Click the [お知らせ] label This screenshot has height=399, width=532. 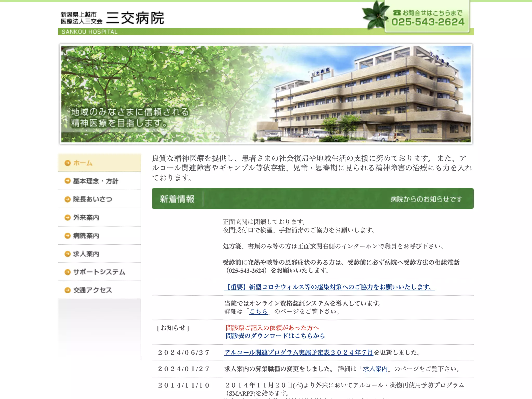point(173,328)
